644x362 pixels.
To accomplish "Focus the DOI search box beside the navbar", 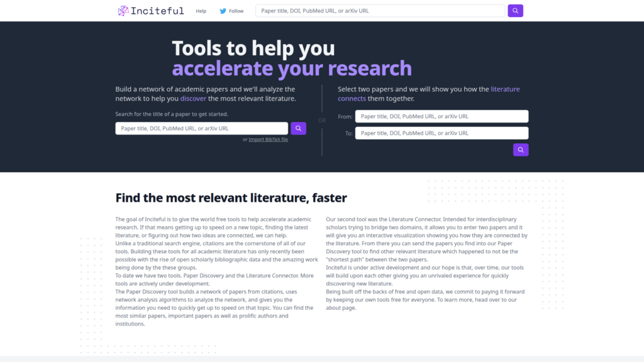I will 380,11.
